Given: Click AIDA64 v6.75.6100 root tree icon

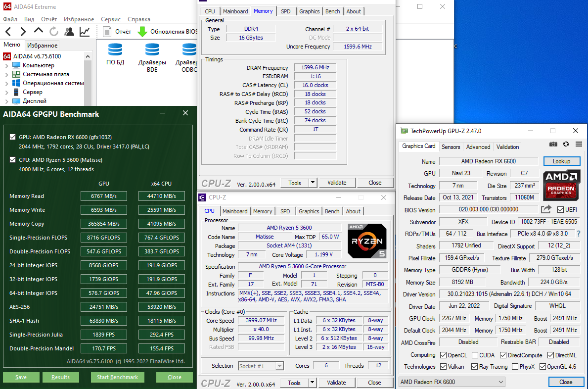Looking at the screenshot, I should click(x=7, y=56).
